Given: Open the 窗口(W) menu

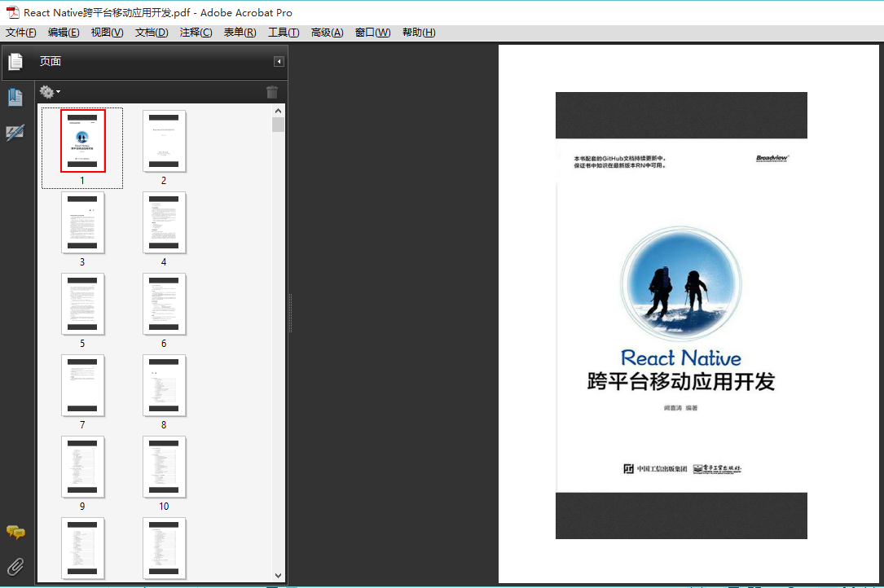Looking at the screenshot, I should point(372,33).
